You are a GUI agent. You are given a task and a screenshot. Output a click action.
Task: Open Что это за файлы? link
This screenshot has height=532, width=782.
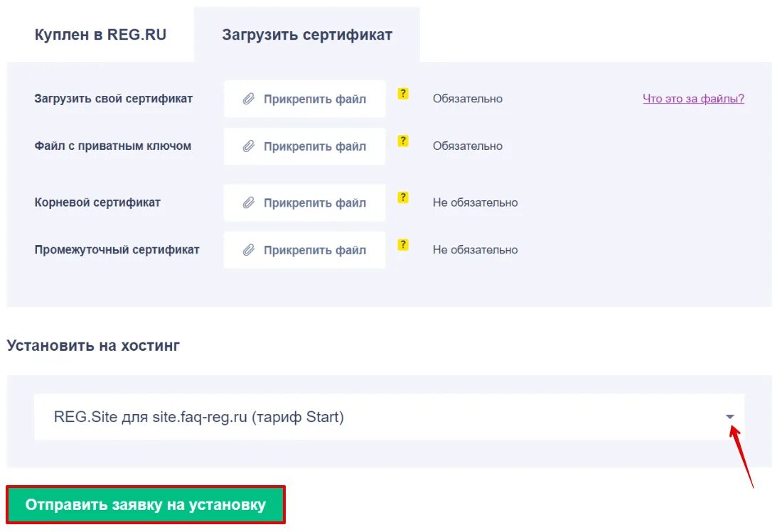693,99
